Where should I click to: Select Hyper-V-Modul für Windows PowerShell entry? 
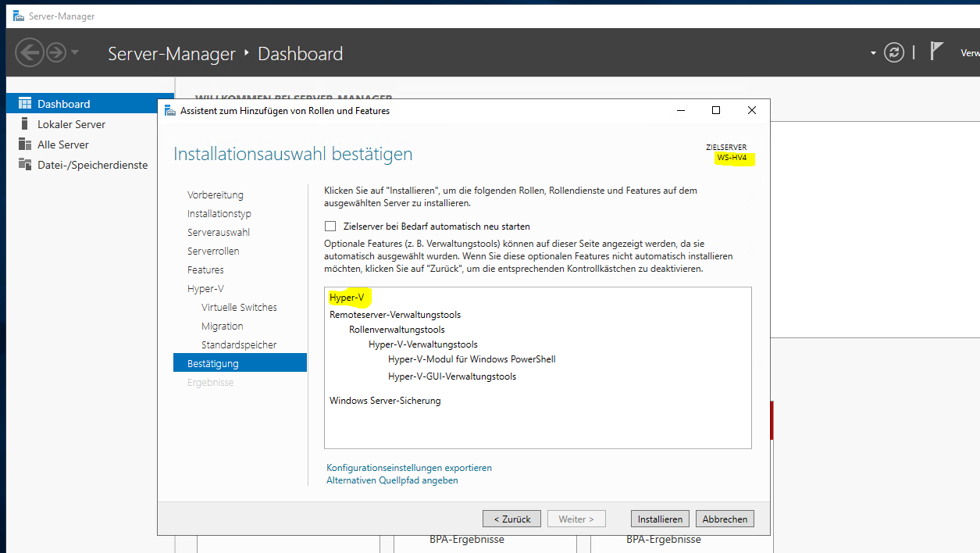tap(472, 359)
